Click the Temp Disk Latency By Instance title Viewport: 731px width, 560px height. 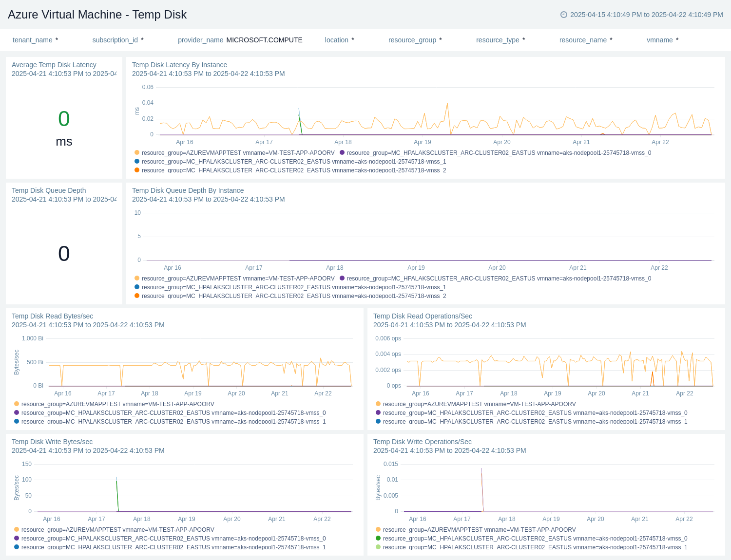coord(179,65)
